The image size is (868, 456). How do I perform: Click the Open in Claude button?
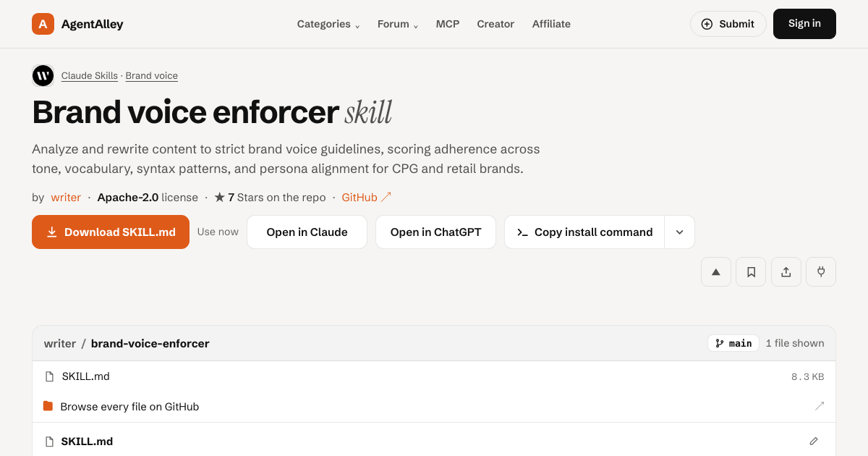point(307,232)
